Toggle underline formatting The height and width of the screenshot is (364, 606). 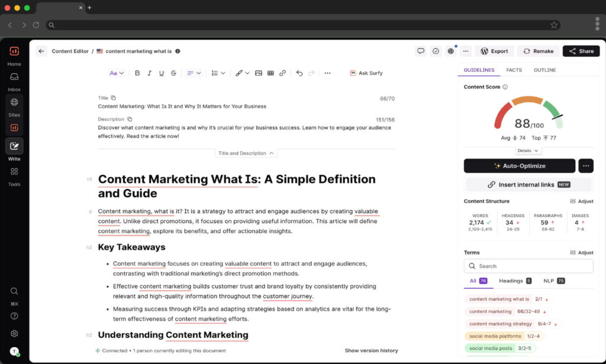(162, 73)
